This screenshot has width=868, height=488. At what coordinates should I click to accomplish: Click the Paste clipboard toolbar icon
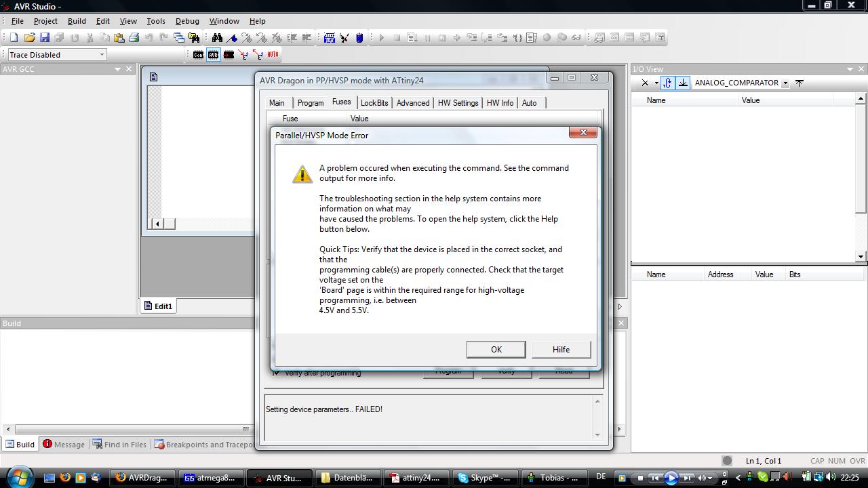tap(119, 38)
